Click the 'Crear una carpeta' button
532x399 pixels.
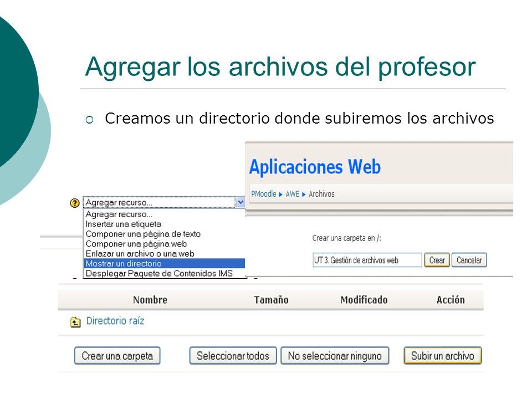coord(117,356)
